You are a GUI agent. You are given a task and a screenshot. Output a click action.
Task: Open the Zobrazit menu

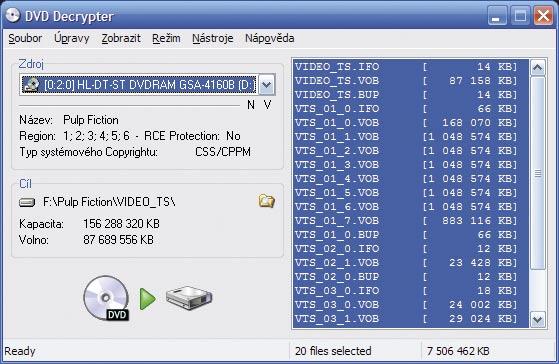point(121,38)
